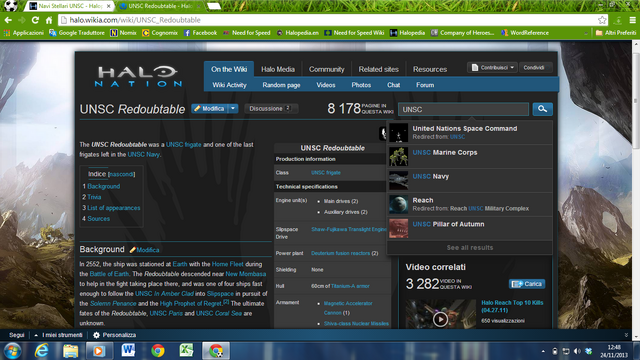
Task: Click See all results
Action: tap(470, 247)
